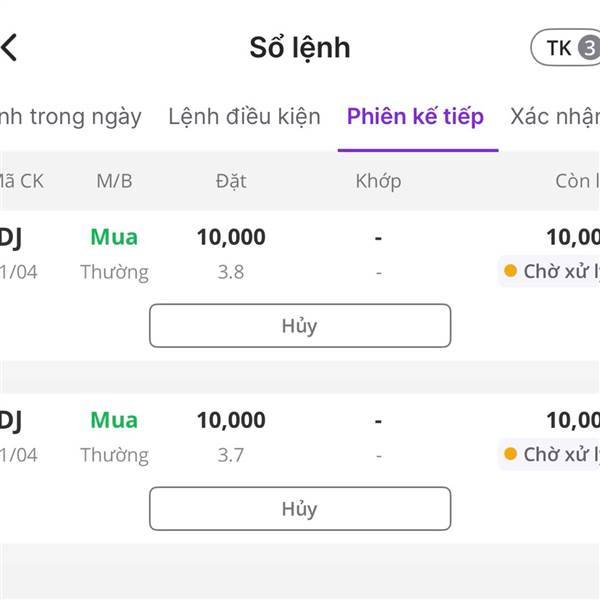The width and height of the screenshot is (600, 600).
Task: Tap the back arrow icon
Action: pyautogui.click(x=10, y=47)
